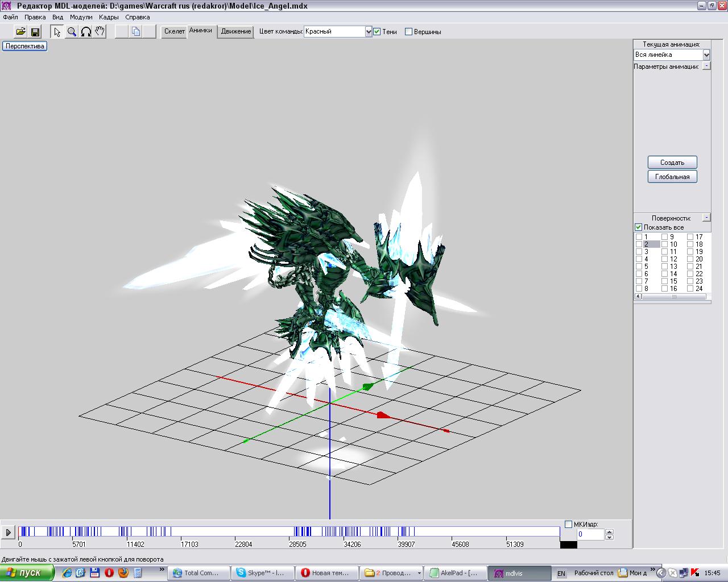Image resolution: width=728 pixels, height=582 pixels.
Task: Click the Kaspersky tray icon
Action: 694,573
